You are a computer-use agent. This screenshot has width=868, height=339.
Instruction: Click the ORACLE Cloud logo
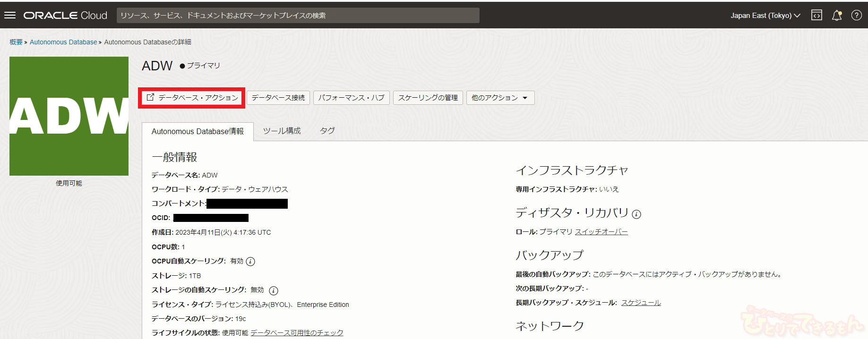tap(65, 16)
